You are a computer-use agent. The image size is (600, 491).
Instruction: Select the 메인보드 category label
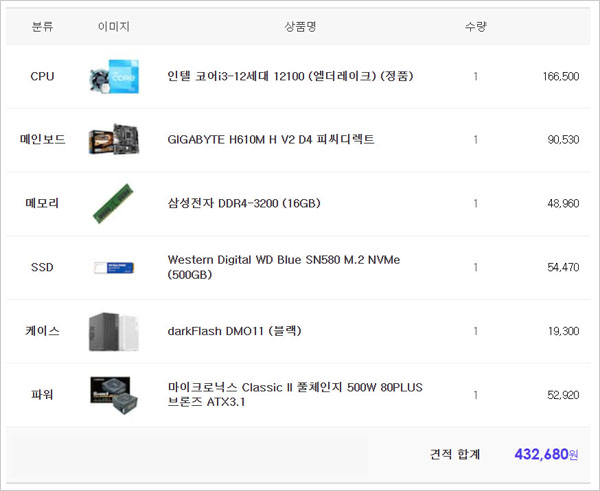coord(43,140)
